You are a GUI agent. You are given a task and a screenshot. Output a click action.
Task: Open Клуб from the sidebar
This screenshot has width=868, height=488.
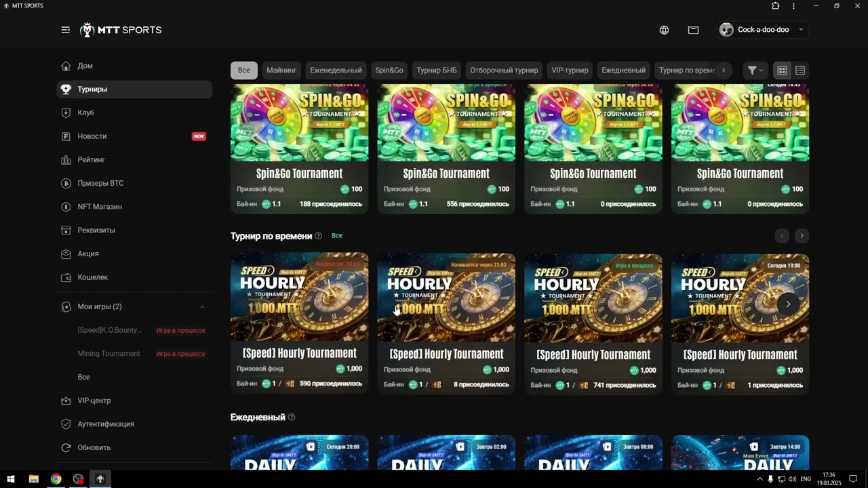coord(134,113)
